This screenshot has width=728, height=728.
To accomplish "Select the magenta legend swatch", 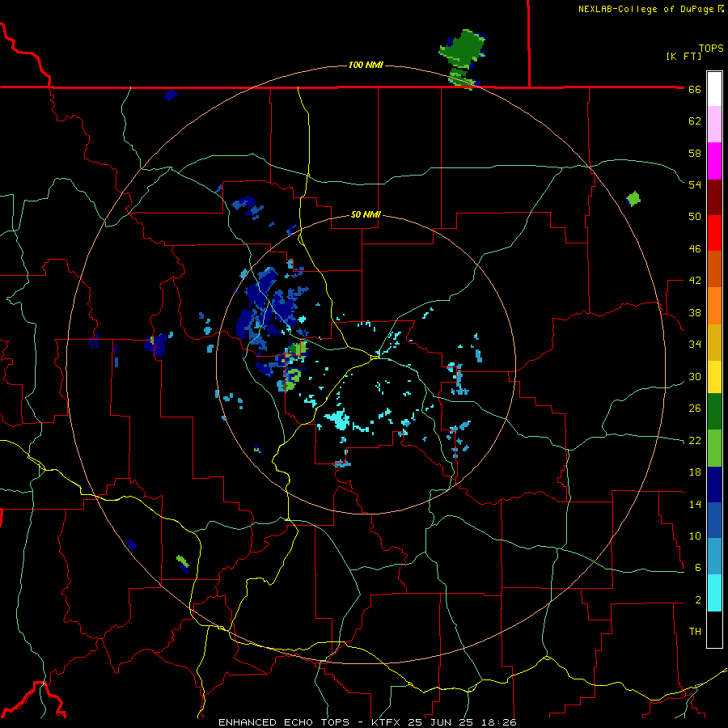I will pyautogui.click(x=714, y=161).
